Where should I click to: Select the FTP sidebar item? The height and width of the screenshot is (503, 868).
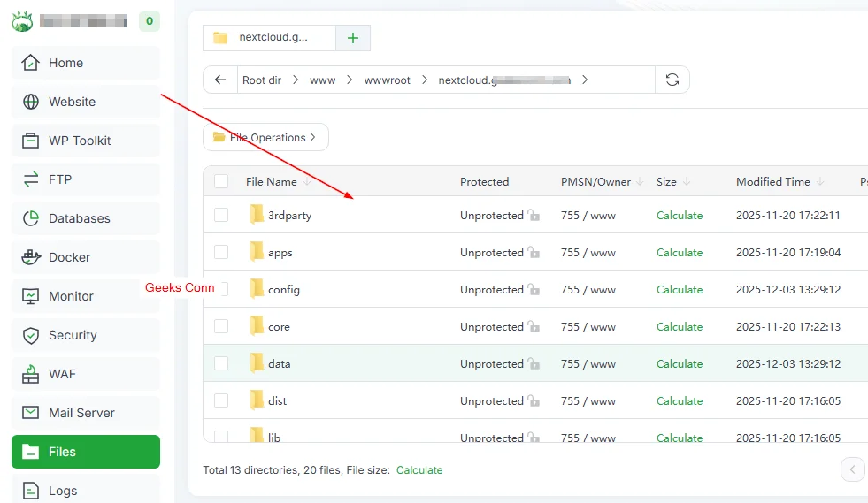pos(86,179)
